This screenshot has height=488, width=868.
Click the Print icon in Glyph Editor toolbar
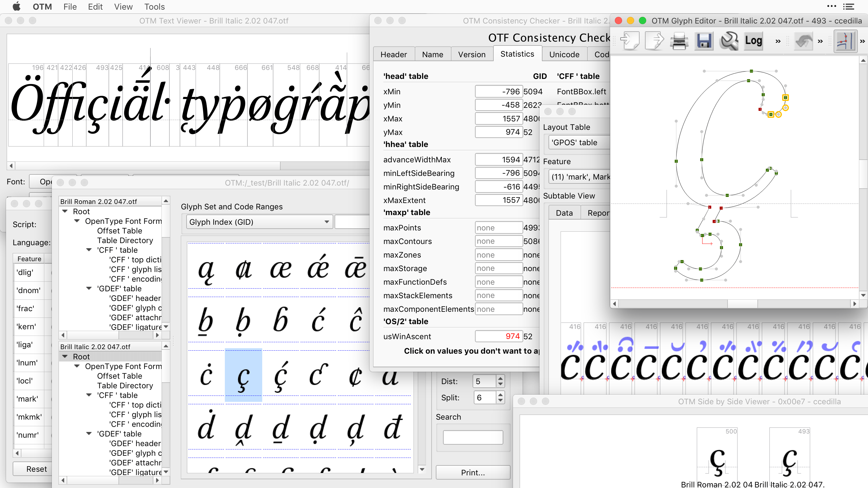coord(679,41)
